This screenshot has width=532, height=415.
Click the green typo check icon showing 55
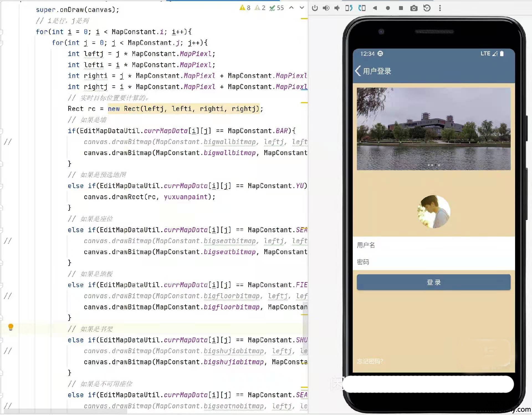pyautogui.click(x=277, y=8)
